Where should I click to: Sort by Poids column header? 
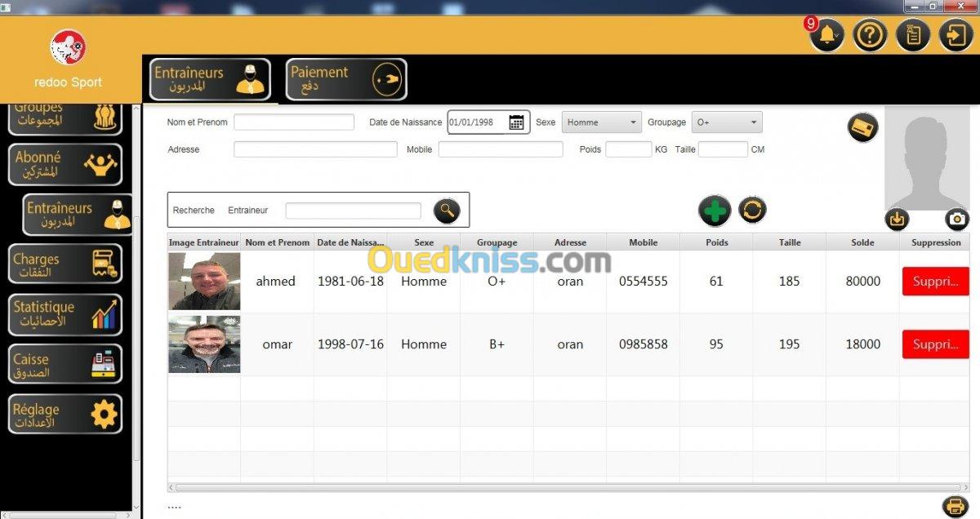(x=716, y=242)
